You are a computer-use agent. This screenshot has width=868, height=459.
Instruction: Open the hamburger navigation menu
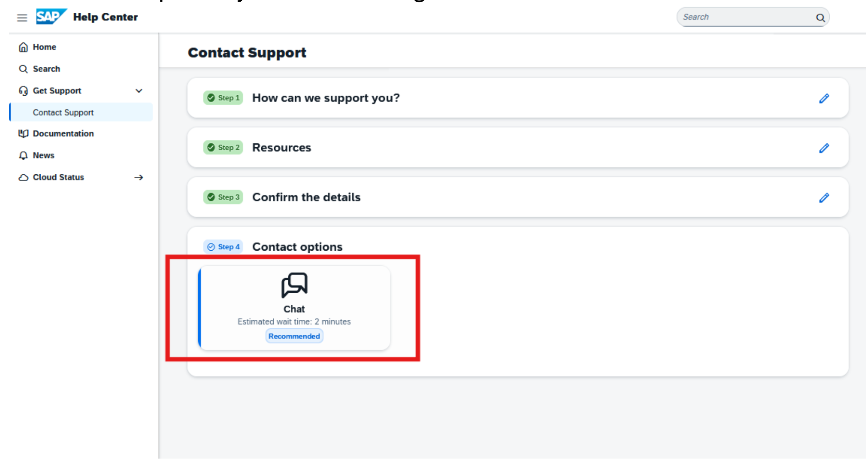pyautogui.click(x=22, y=18)
